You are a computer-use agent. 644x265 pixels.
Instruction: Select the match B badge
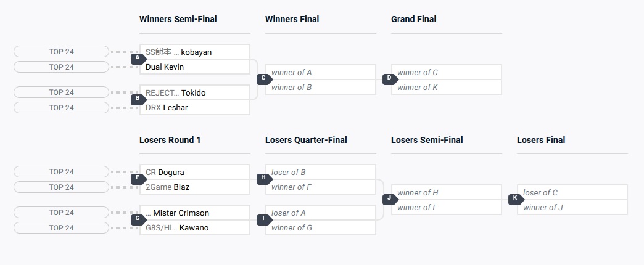click(x=138, y=99)
